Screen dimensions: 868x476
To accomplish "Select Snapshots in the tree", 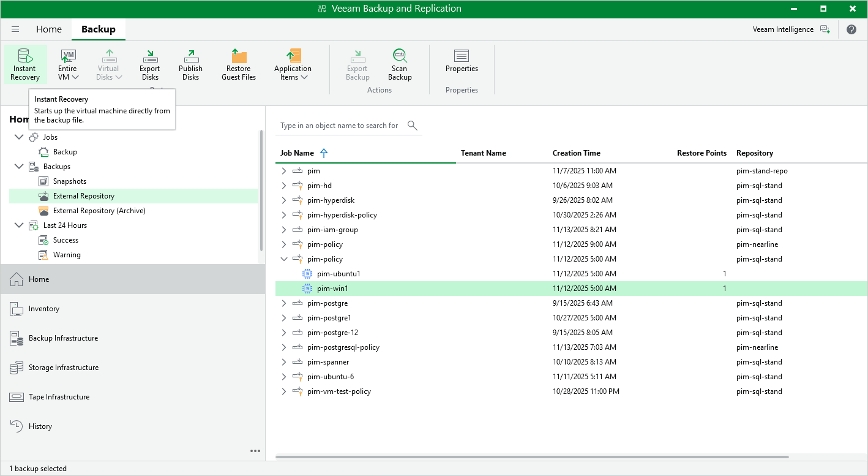I will (69, 181).
